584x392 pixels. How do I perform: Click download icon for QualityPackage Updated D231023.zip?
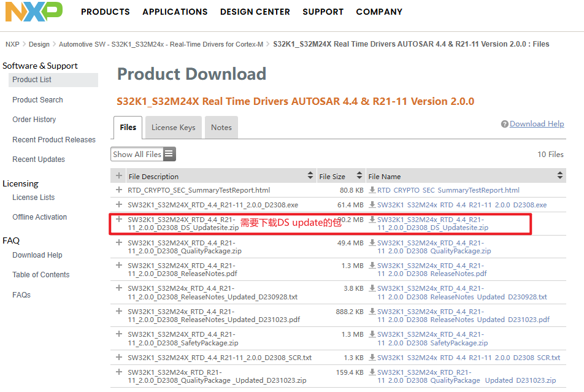pyautogui.click(x=372, y=372)
